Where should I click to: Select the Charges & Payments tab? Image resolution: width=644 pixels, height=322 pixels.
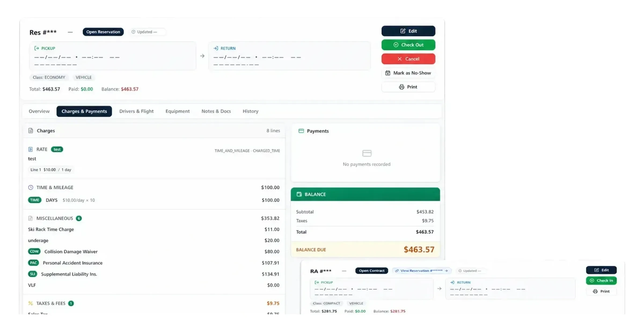[84, 111]
